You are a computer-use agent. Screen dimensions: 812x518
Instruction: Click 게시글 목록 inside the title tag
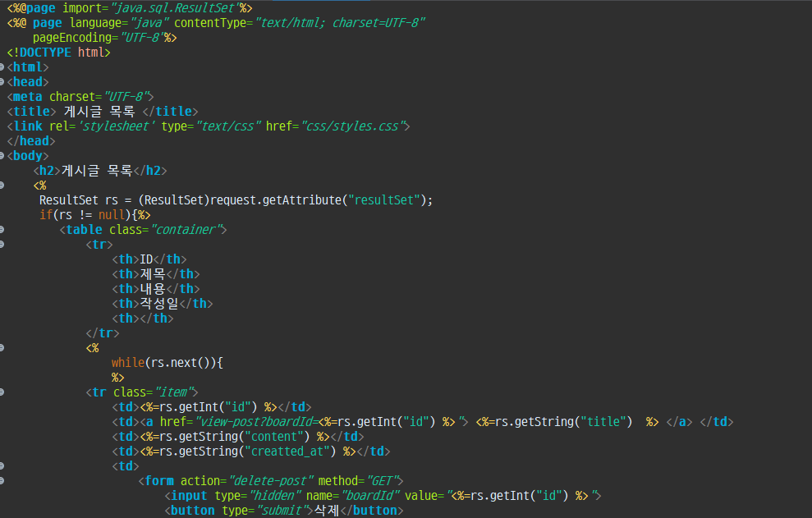click(x=99, y=112)
